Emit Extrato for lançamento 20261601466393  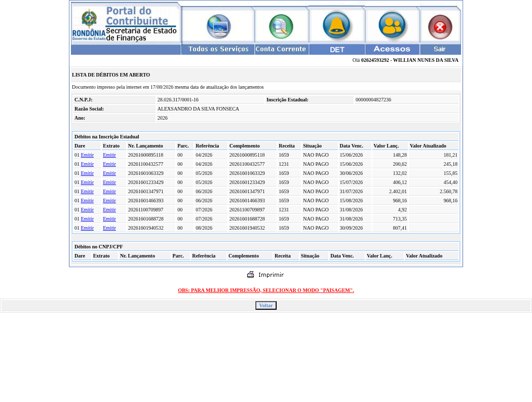(x=109, y=201)
